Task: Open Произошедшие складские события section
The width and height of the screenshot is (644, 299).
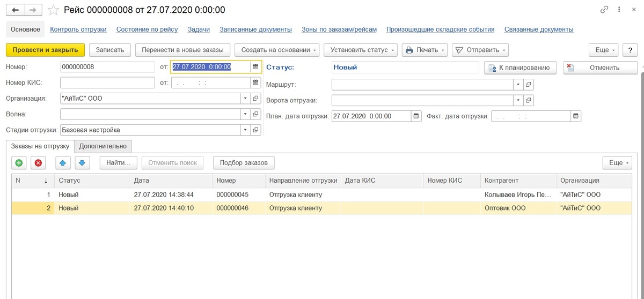Action: (x=440, y=29)
